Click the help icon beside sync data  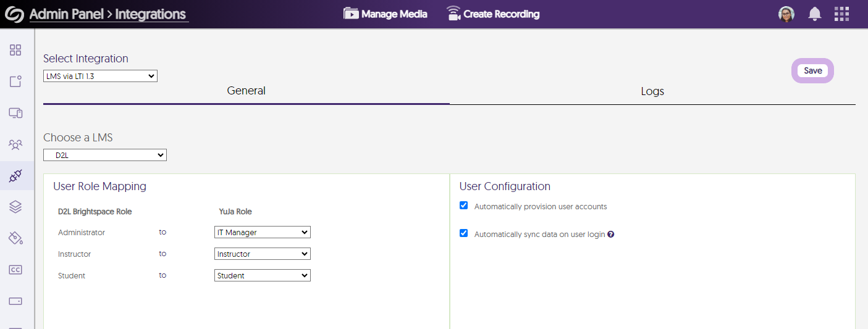(x=610, y=235)
